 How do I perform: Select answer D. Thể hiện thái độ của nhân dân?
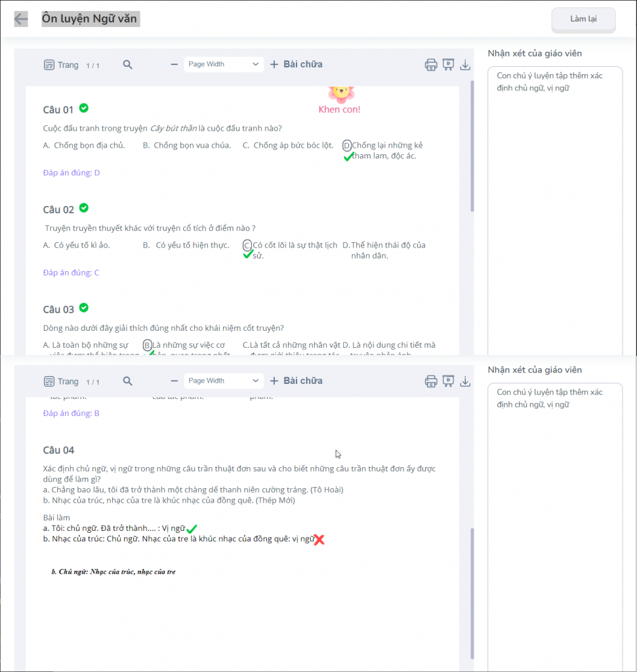384,250
